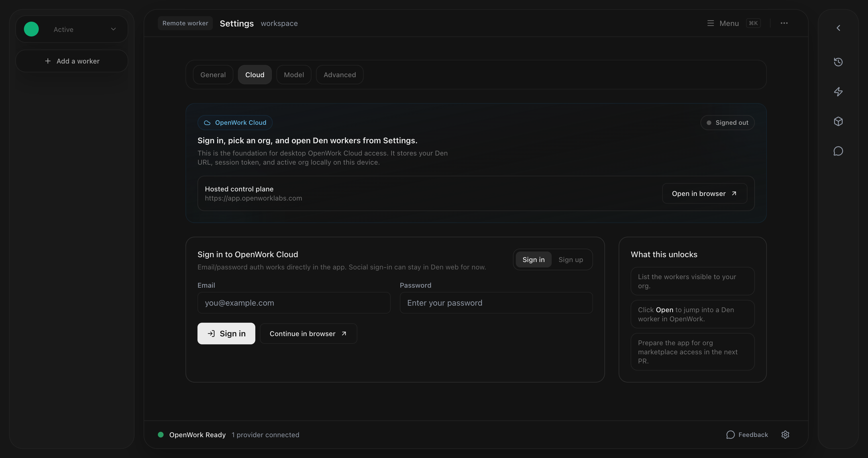Viewport: 868px width, 458px height.
Task: Click the lightning bolt icon in right sidebar
Action: [x=838, y=92]
